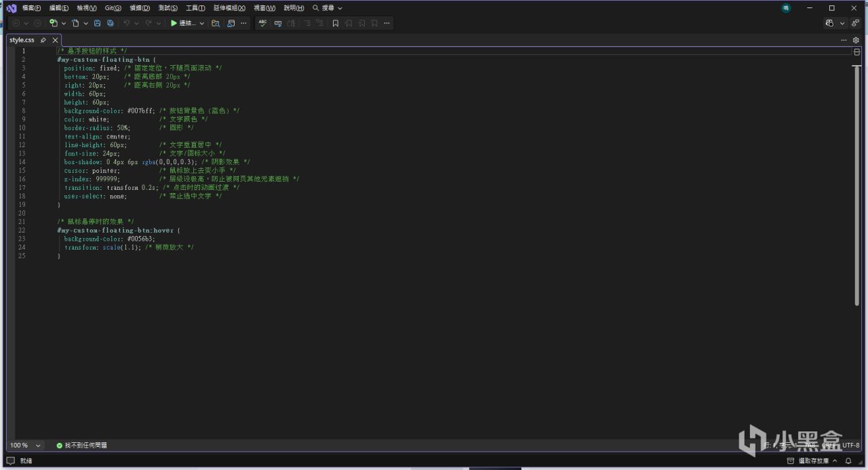The width and height of the screenshot is (868, 470).
Task: Click the Navigate Forward toolbar icon
Action: [38, 23]
